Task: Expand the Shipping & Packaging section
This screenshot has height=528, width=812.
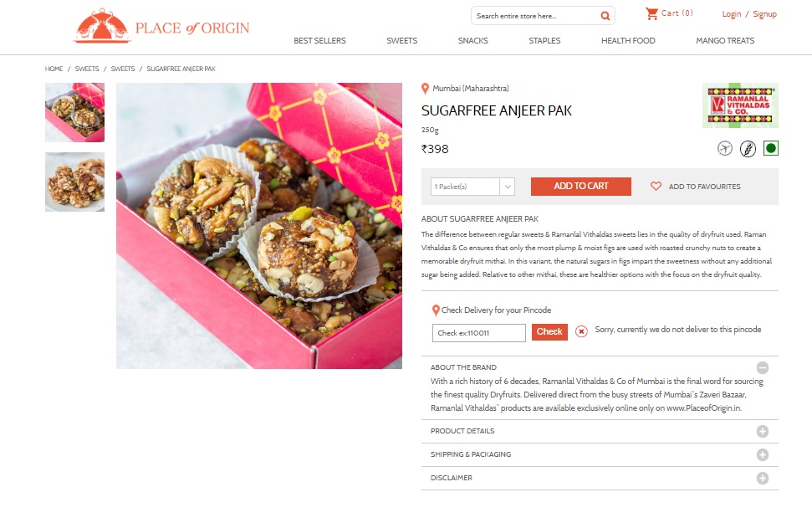Action: coord(763,454)
